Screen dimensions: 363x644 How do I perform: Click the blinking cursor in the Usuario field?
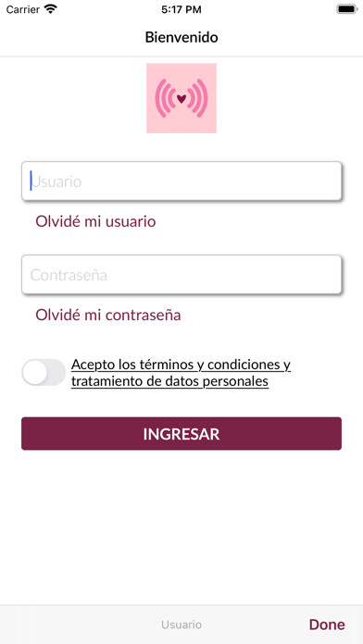31,180
